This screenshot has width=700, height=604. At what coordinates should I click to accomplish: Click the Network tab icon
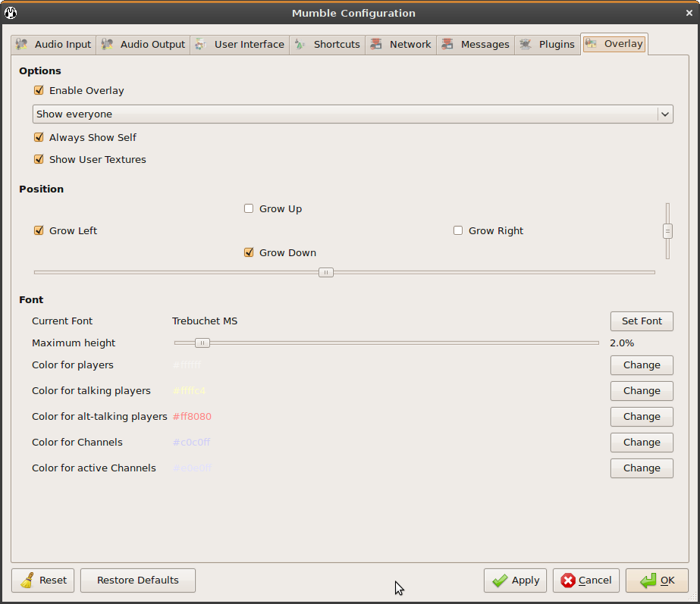tap(376, 45)
